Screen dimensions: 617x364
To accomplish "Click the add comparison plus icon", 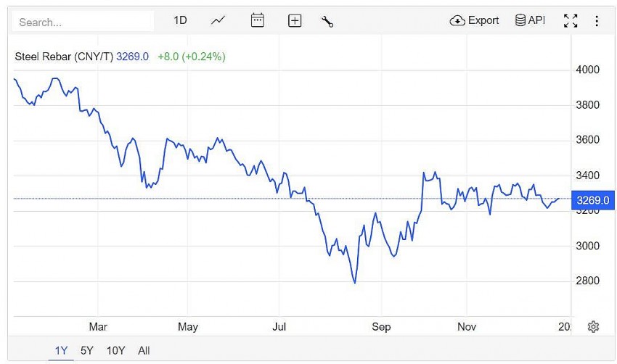I will click(x=295, y=21).
